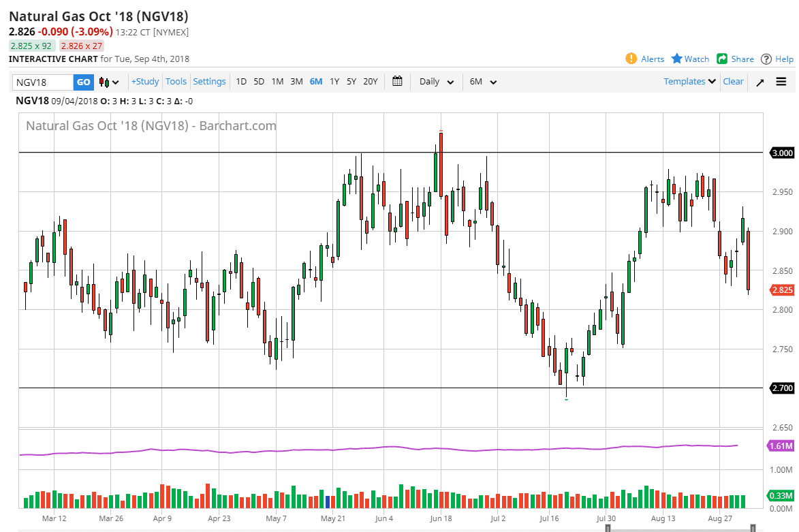Select the 20Y time range

point(370,81)
